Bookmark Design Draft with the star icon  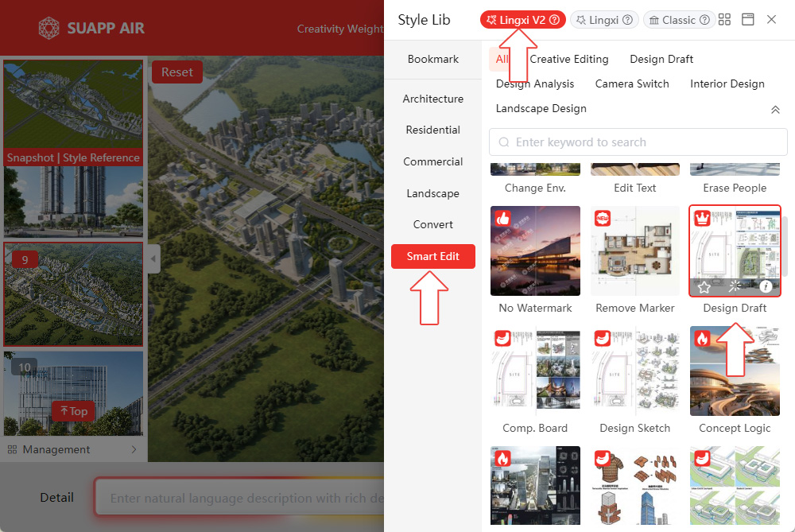[x=704, y=286]
